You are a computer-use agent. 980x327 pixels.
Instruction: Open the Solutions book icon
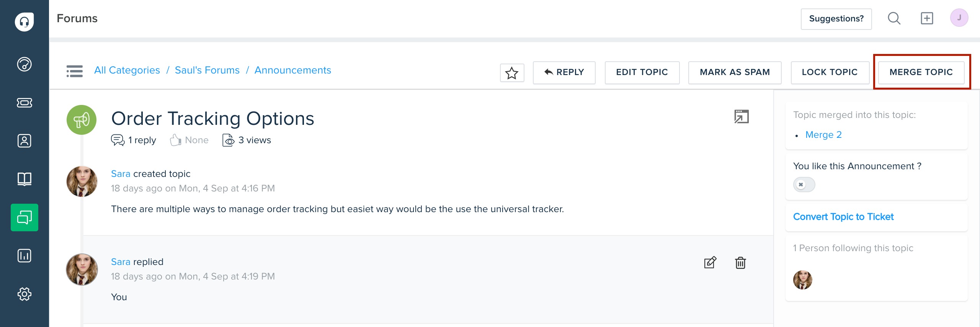[x=24, y=179]
